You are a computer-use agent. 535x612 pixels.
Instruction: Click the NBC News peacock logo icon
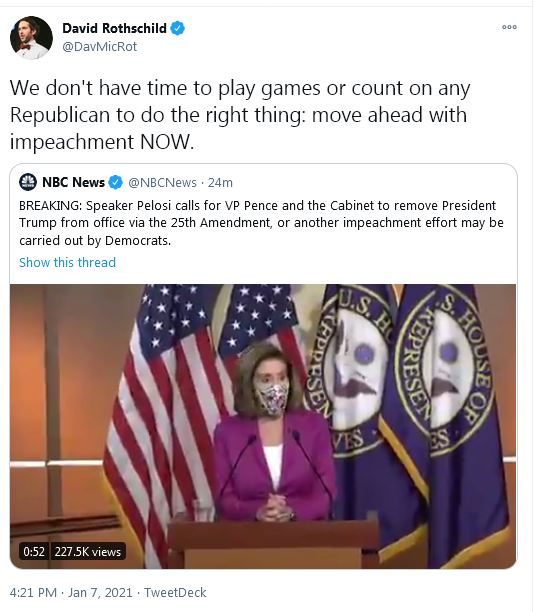click(x=28, y=182)
